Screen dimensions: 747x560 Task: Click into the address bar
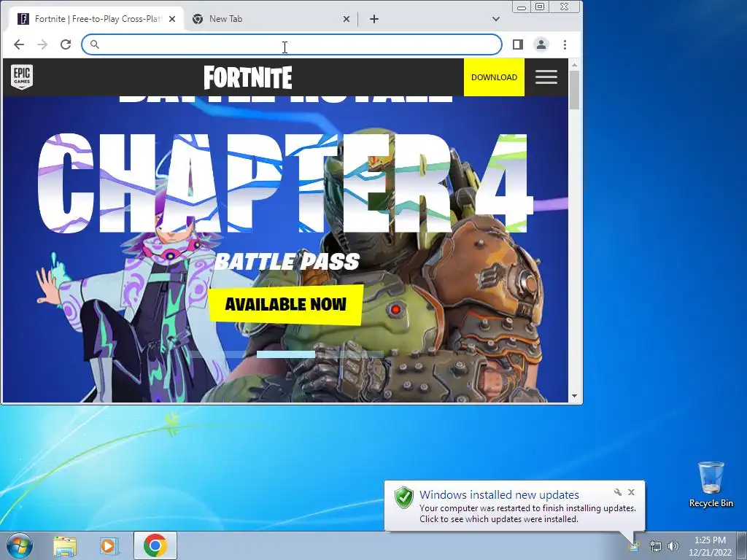tap(292, 44)
